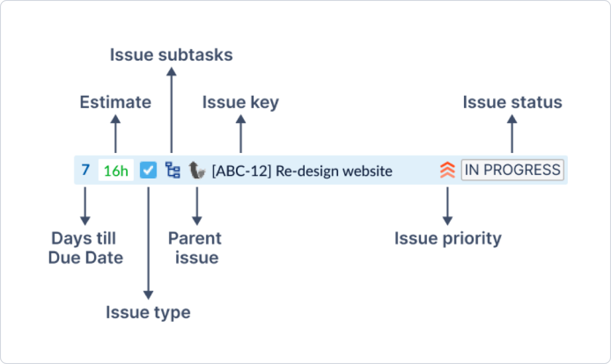Click the green 16h estimate field

116,170
